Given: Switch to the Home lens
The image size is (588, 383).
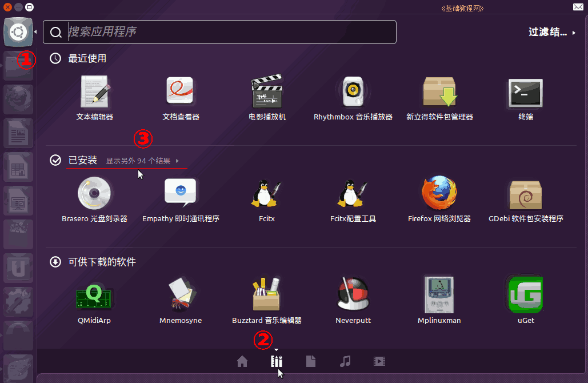Looking at the screenshot, I should pyautogui.click(x=242, y=361).
